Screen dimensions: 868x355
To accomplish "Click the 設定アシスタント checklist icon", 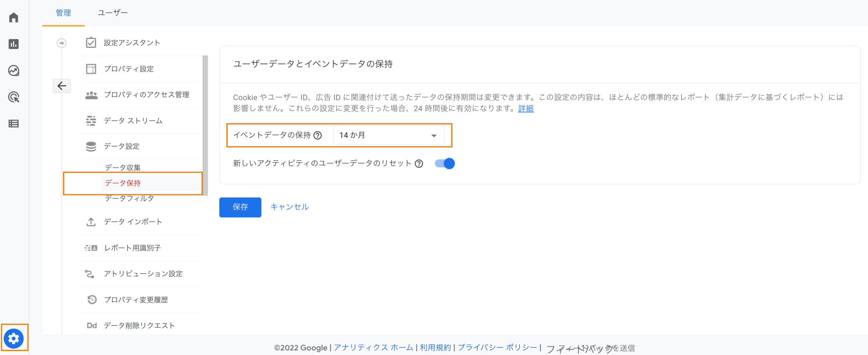I will (x=91, y=43).
